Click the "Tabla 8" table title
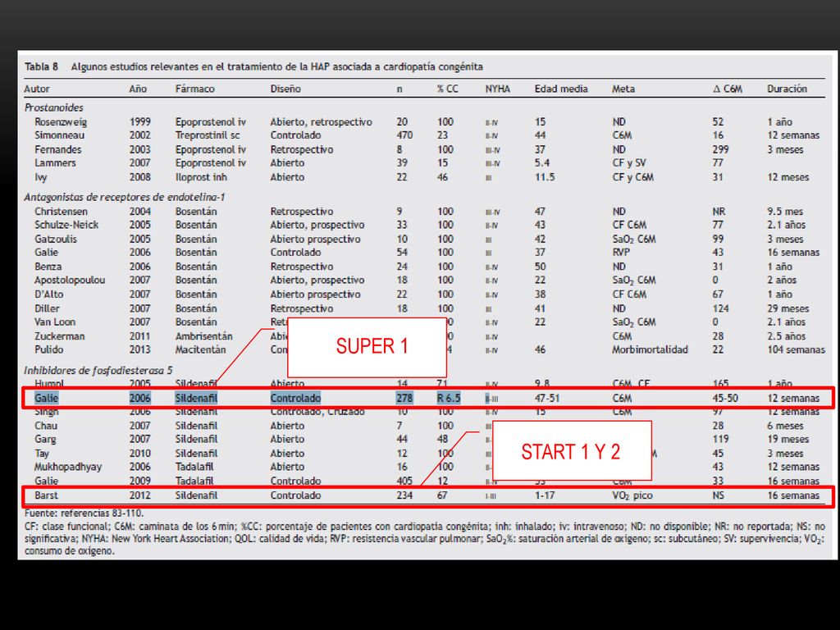The image size is (840, 630). click(41, 66)
